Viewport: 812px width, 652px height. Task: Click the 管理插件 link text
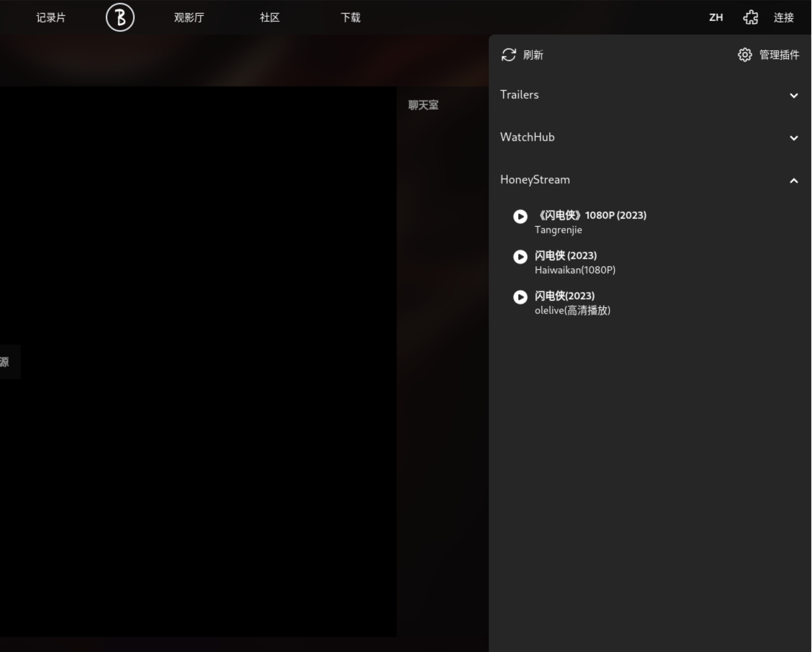click(x=779, y=55)
